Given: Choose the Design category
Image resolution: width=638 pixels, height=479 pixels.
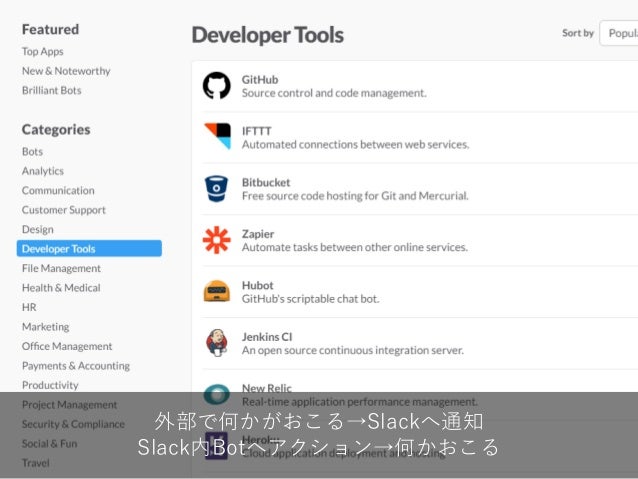Looking at the screenshot, I should 37,230.
